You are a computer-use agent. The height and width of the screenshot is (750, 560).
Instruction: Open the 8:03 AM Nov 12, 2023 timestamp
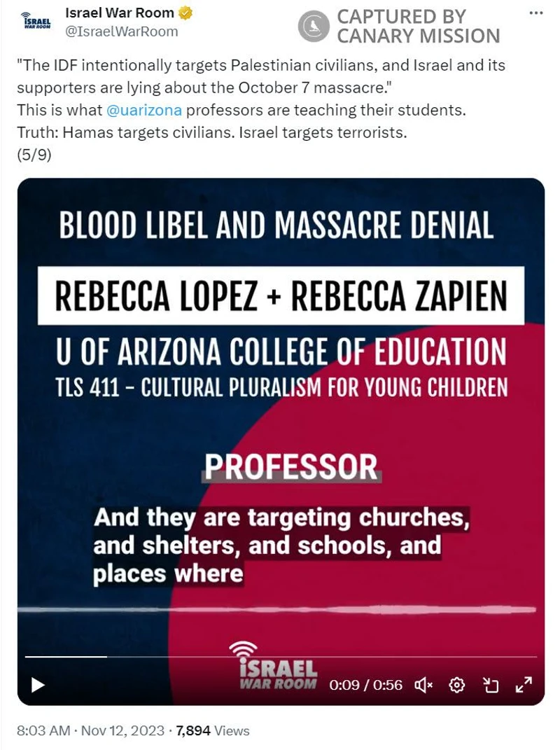[90, 730]
